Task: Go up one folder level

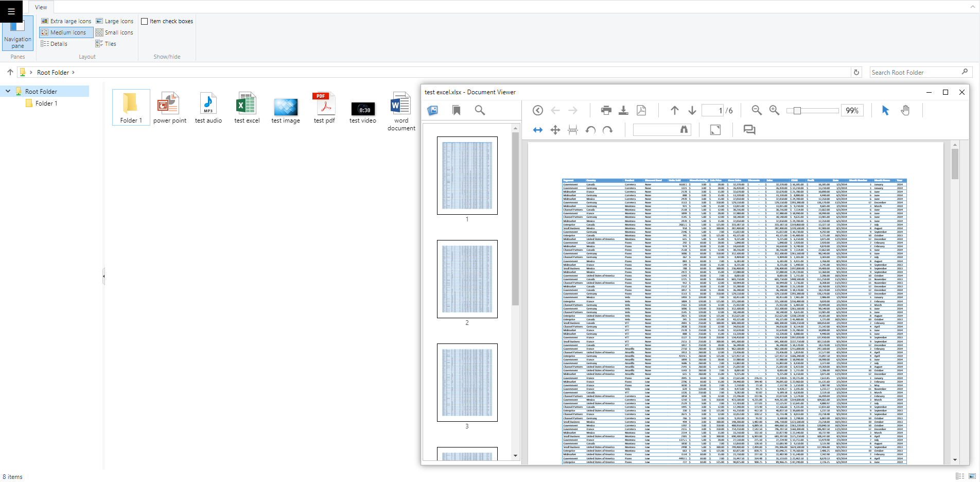Action: 10,72
